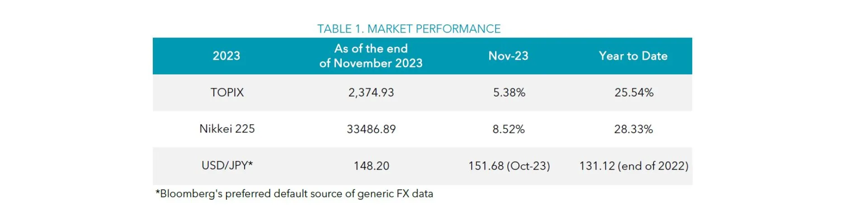The width and height of the screenshot is (868, 208).
Task: Click the Year to Date header
Action: pyautogui.click(x=633, y=56)
